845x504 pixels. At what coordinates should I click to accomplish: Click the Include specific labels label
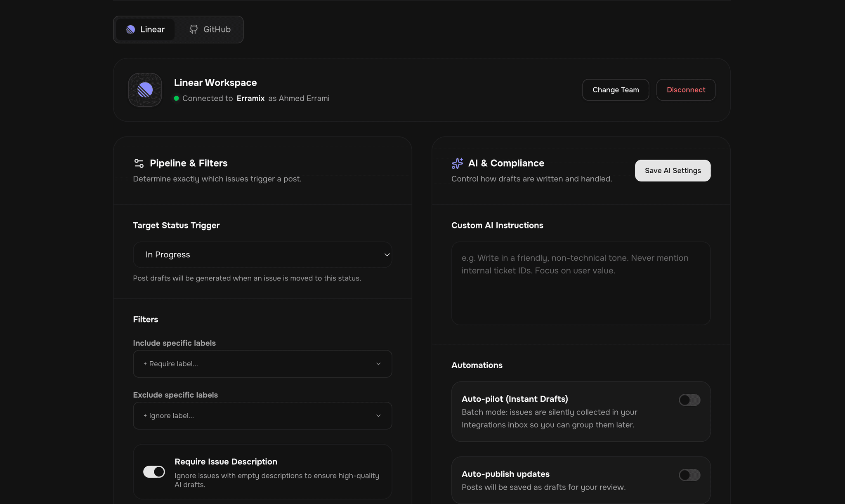point(174,343)
